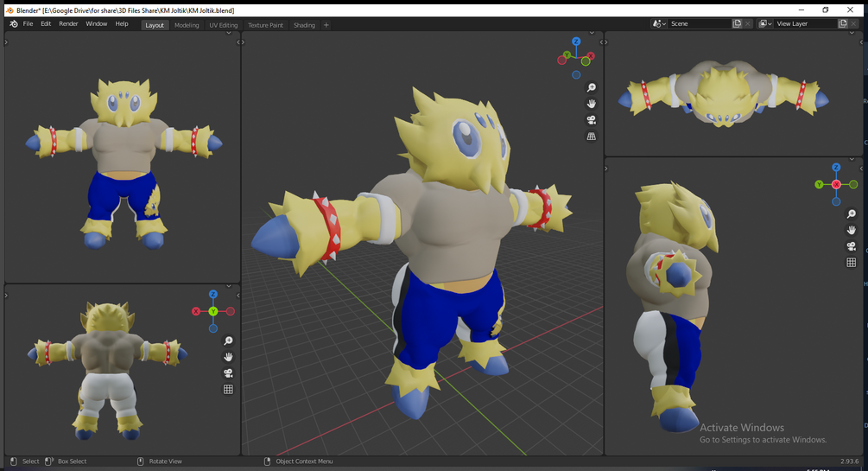Click the View Layer name field
868x471 pixels.
click(806, 24)
